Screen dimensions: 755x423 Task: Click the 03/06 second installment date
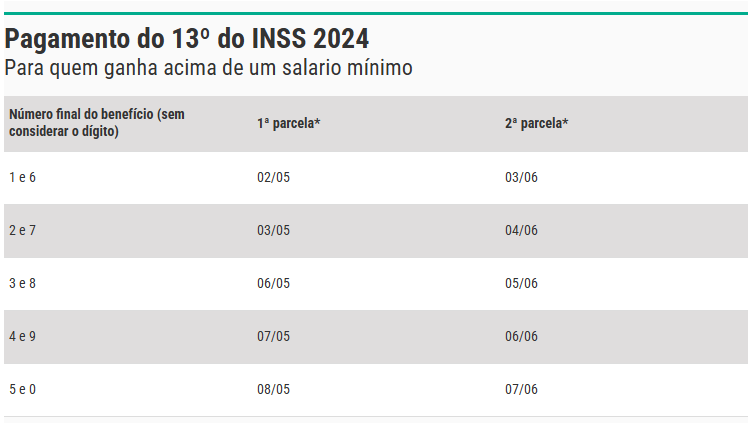pos(521,178)
